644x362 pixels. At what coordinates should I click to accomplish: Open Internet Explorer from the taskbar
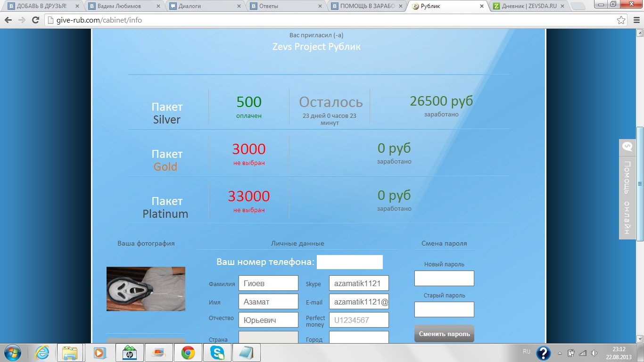coord(42,353)
